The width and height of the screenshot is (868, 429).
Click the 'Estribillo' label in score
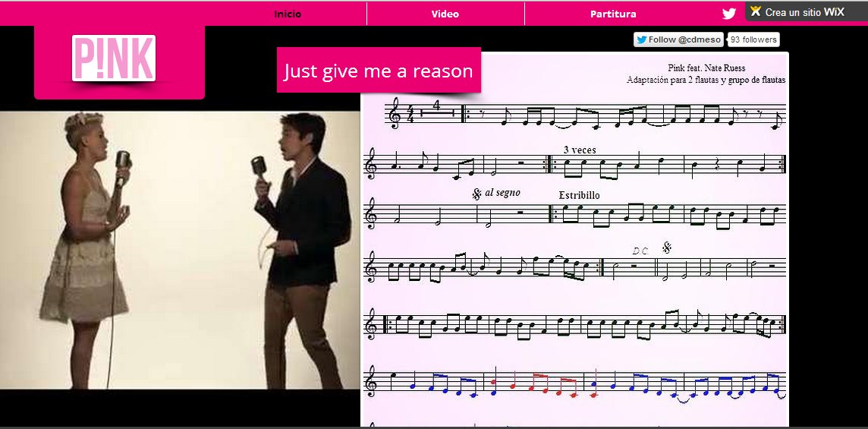tap(579, 195)
